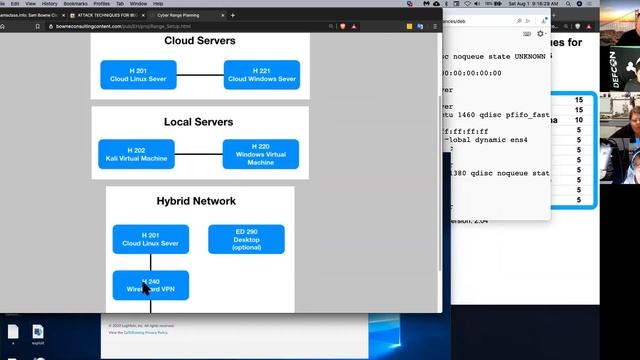Screen dimensions: 640x360
Task: Click the battery icon in menu bar
Action: [x=498, y=3]
